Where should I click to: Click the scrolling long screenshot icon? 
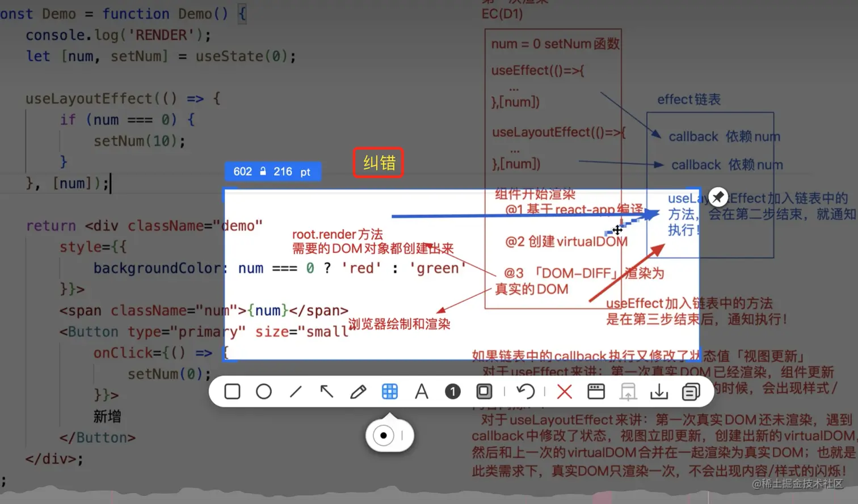pyautogui.click(x=628, y=392)
